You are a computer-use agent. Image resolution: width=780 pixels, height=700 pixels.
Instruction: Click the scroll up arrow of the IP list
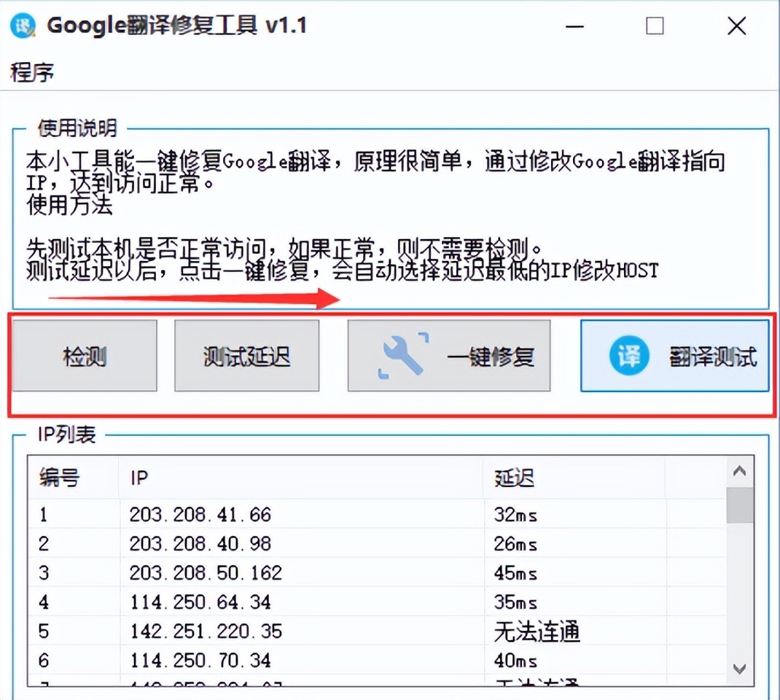740,470
